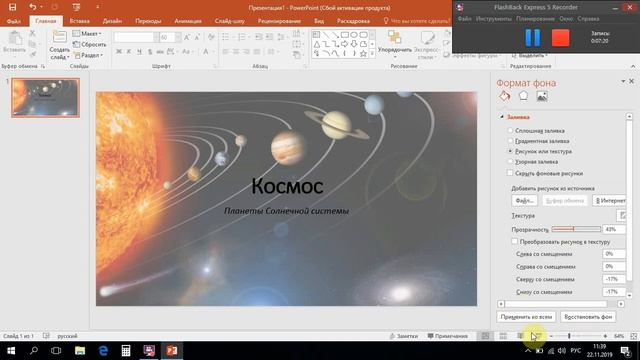This screenshot has height=360, width=640.
Task: Open Task View on the taskbar
Action: click(x=56, y=351)
